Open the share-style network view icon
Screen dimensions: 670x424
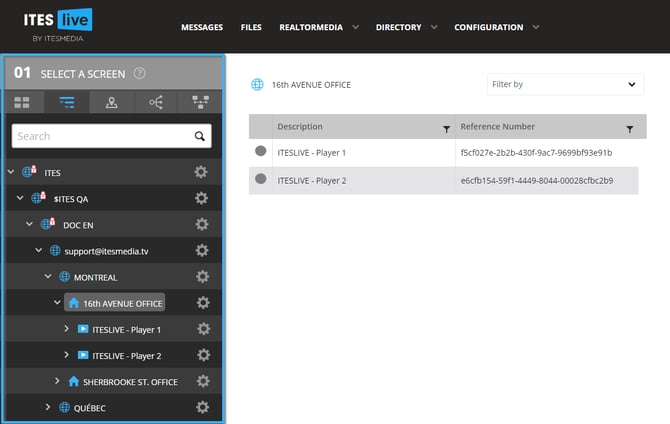coord(155,102)
